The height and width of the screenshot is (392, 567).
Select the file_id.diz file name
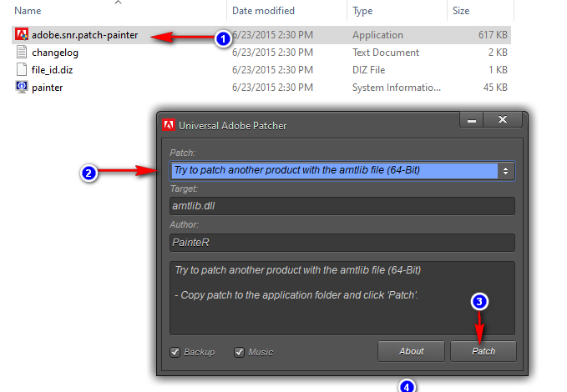[x=52, y=70]
